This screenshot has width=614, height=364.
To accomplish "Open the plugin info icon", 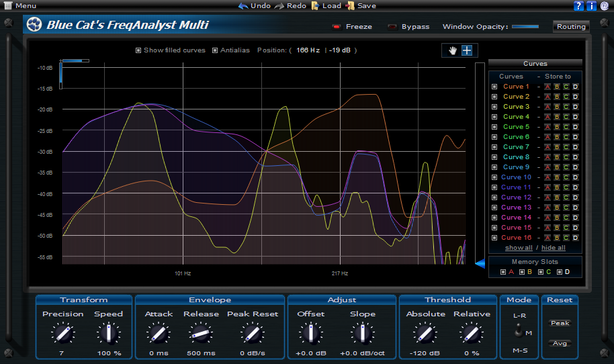I will (591, 6).
